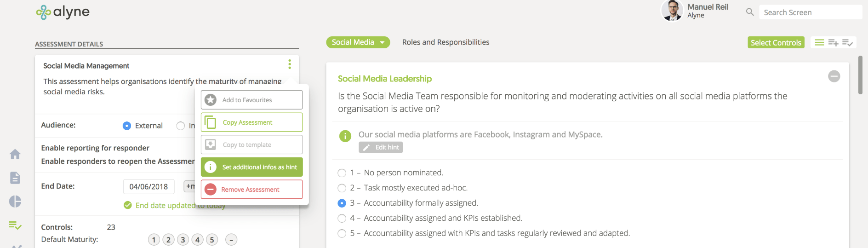868x248 pixels.
Task: Choose Copy Assessment from the menu
Action: click(252, 122)
